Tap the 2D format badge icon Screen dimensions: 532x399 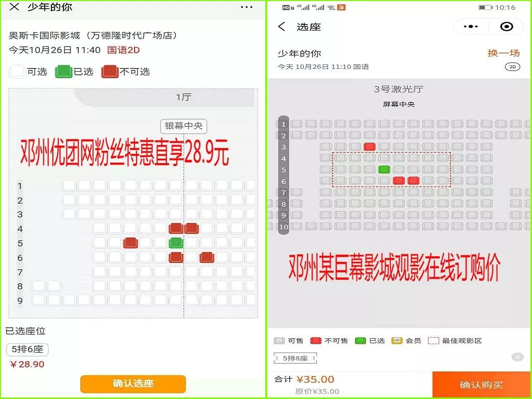point(513,67)
